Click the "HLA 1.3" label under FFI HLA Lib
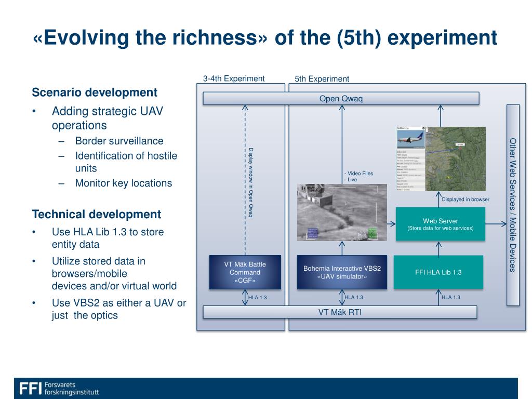Image resolution: width=532 pixels, height=399 pixels. [x=451, y=297]
